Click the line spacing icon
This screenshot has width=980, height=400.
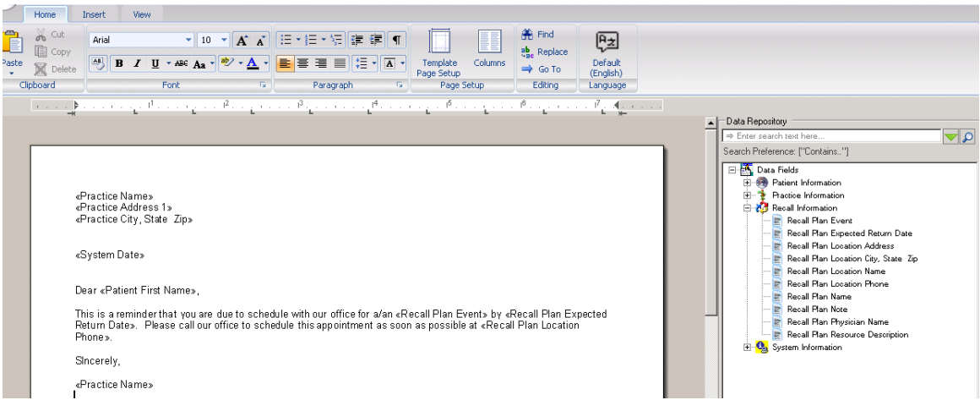[361, 63]
